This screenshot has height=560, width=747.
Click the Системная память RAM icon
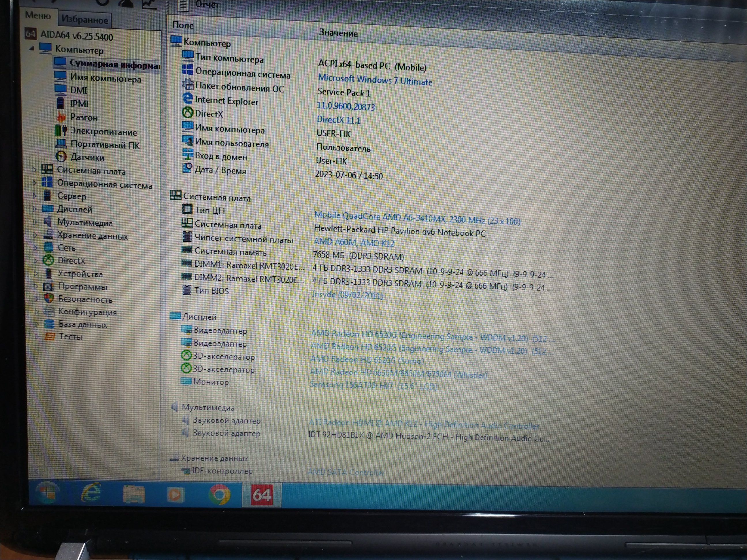pyautogui.click(x=187, y=250)
